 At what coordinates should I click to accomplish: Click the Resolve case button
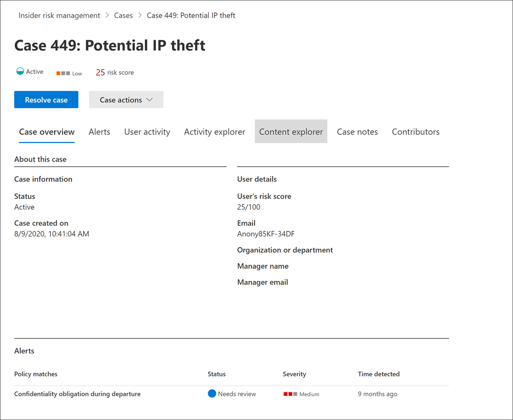tap(46, 100)
